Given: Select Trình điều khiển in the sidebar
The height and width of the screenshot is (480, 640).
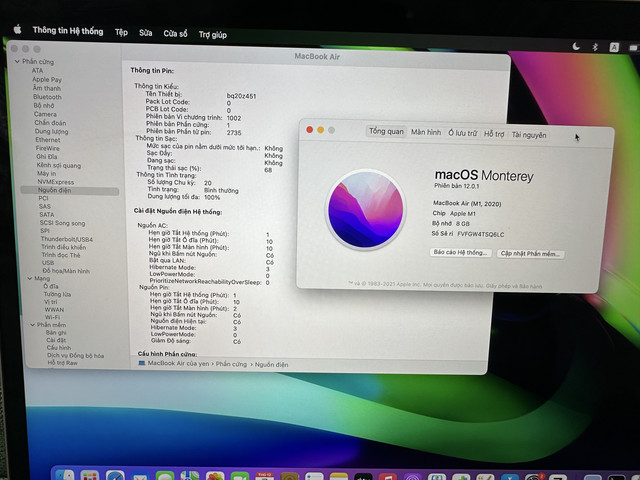Looking at the screenshot, I should [64, 247].
